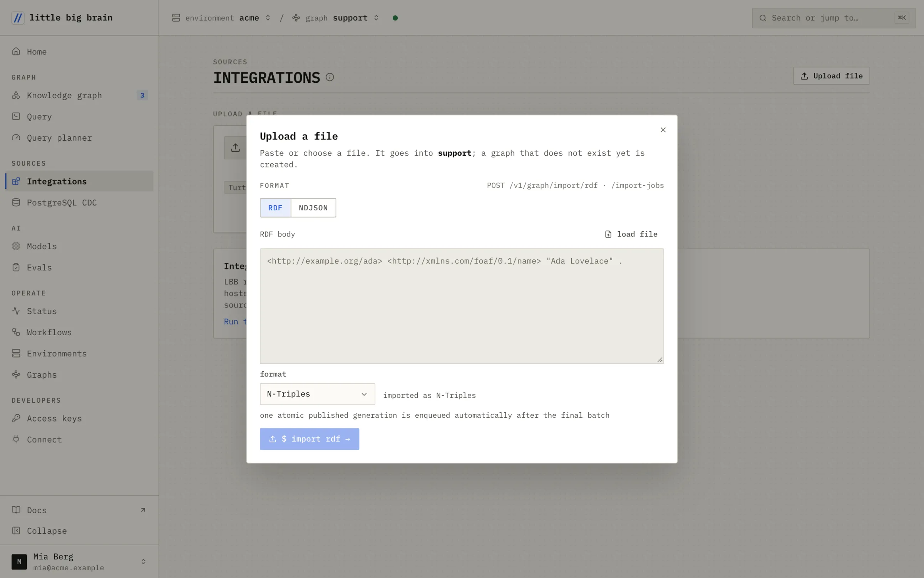
Task: Open the Connect page
Action: click(79, 439)
